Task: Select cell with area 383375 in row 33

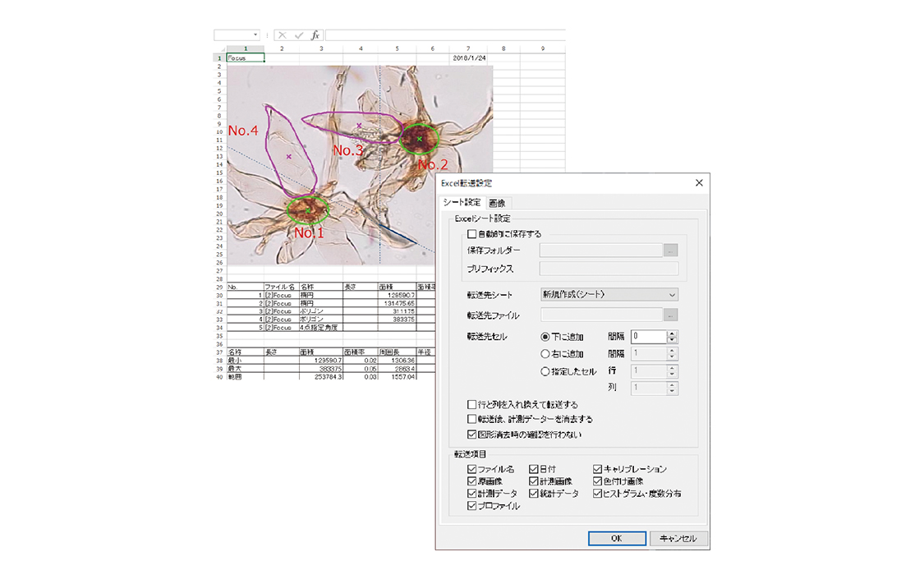Action: coord(397,320)
